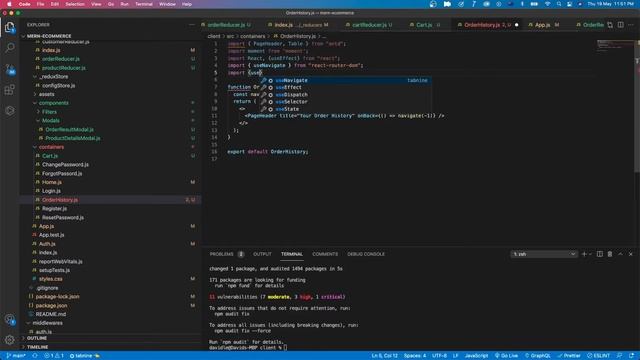The image size is (640, 360).
Task: Open the Source Control view
Action: 9,69
